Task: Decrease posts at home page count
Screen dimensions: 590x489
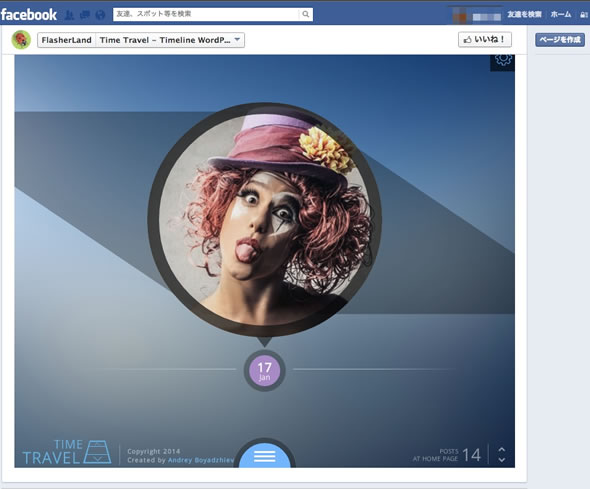Action: click(x=502, y=460)
